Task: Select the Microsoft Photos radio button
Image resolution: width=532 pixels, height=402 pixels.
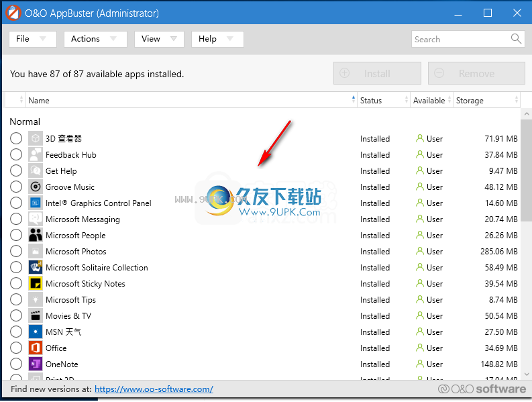Action: pos(16,251)
